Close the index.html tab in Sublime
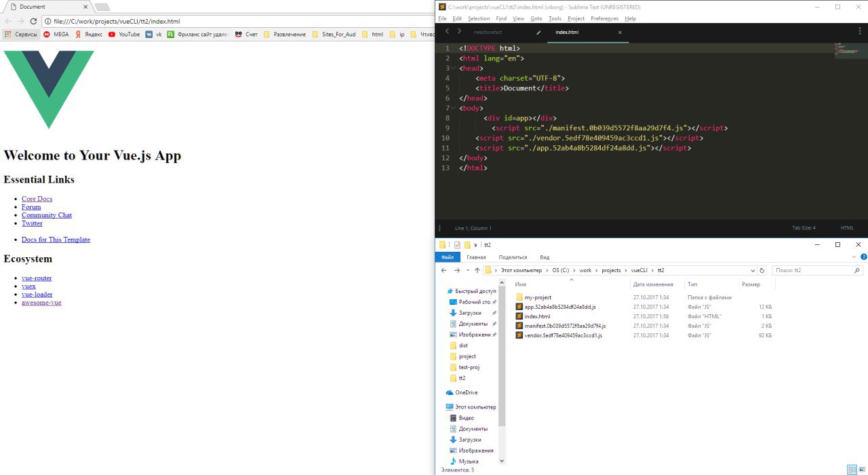Image resolution: width=868 pixels, height=475 pixels. click(x=620, y=32)
